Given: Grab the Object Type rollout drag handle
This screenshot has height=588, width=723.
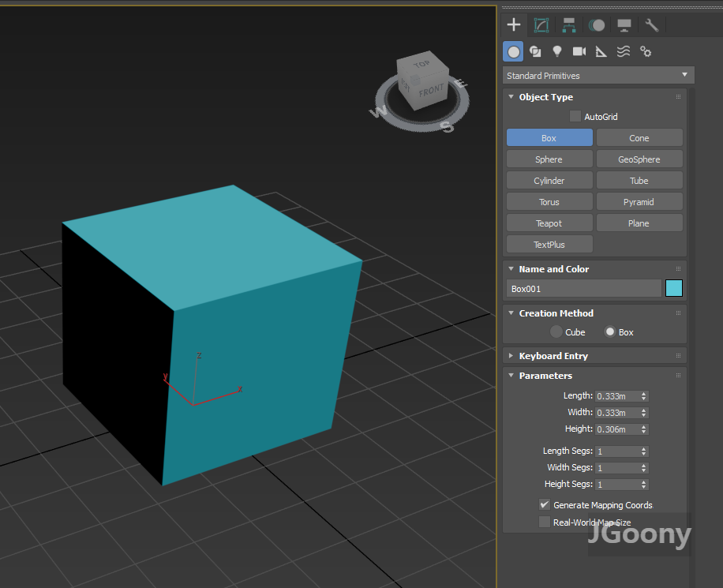Looking at the screenshot, I should point(678,97).
